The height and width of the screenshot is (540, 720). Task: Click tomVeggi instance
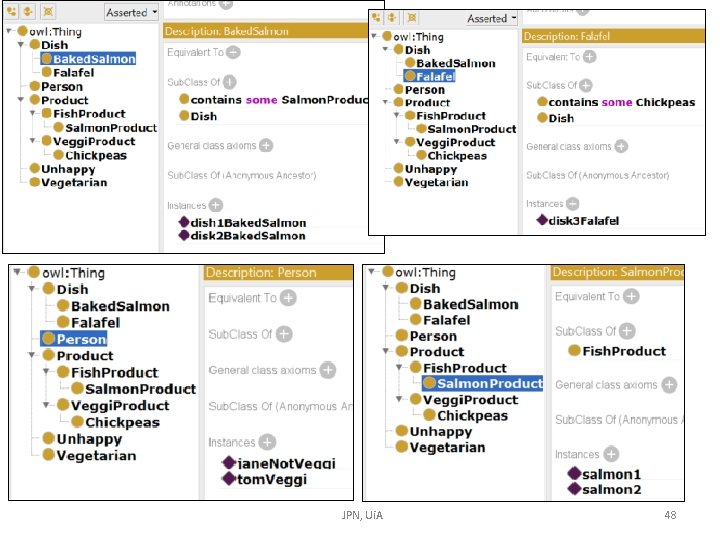pos(265,479)
